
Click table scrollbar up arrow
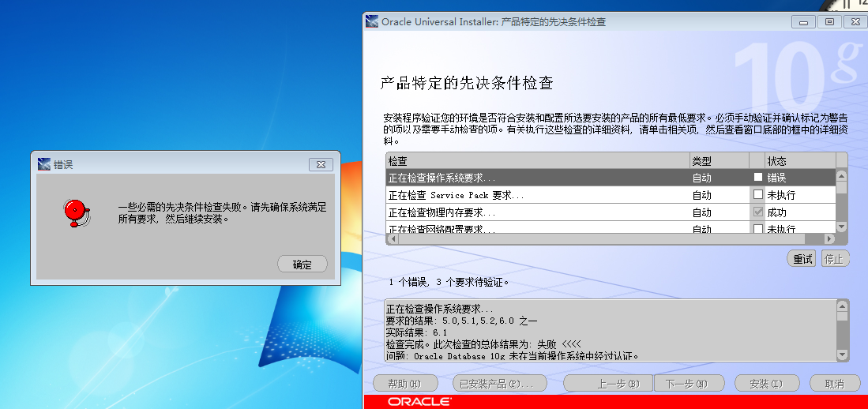point(841,174)
